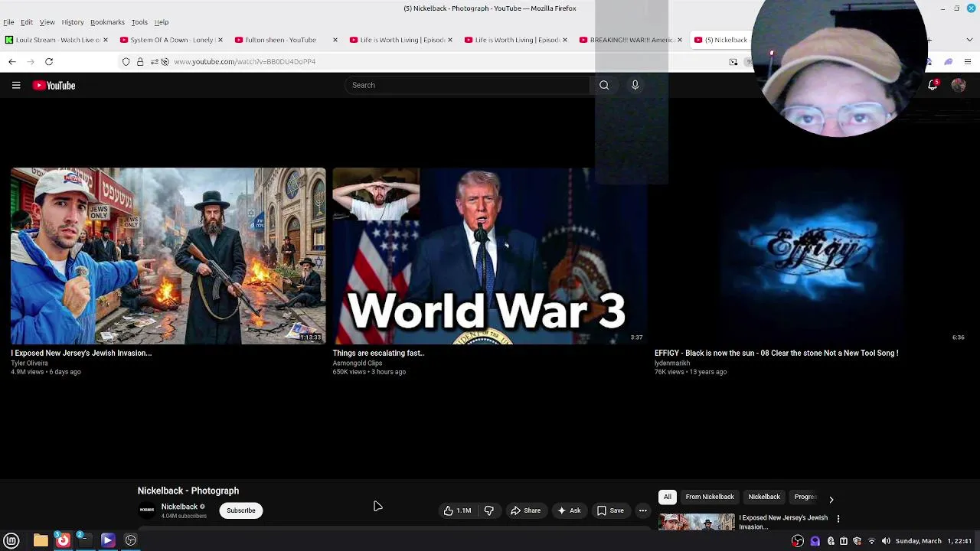The image size is (980, 551).
Task: Open 'Things are escalating fast..' title
Action: coord(378,353)
